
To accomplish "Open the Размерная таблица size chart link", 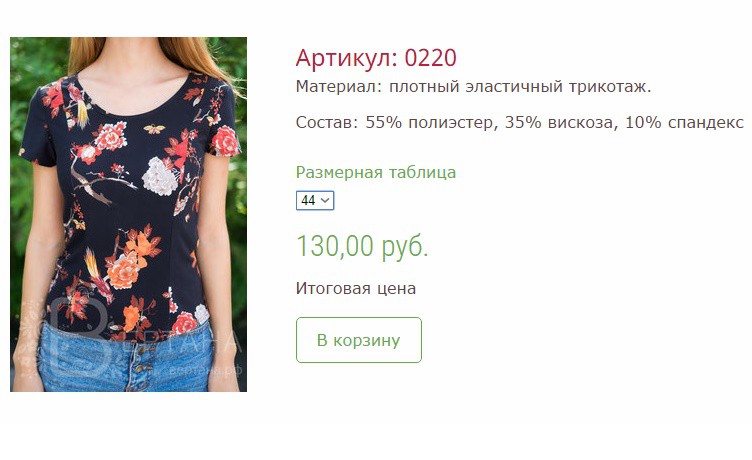I will pyautogui.click(x=376, y=172).
